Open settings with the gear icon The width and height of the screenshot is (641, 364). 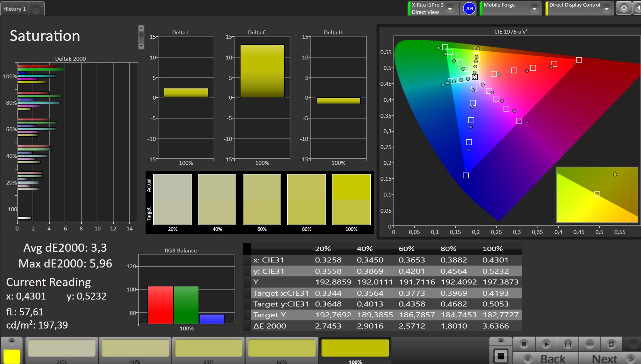click(x=624, y=8)
